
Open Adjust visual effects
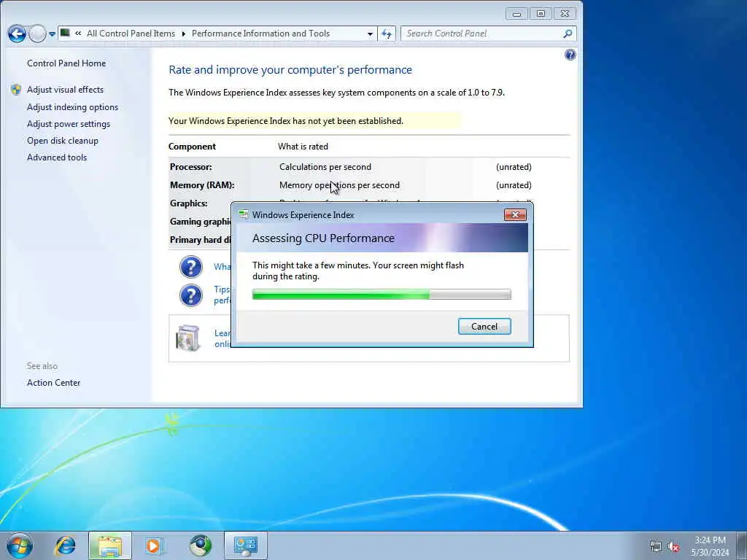click(x=65, y=90)
